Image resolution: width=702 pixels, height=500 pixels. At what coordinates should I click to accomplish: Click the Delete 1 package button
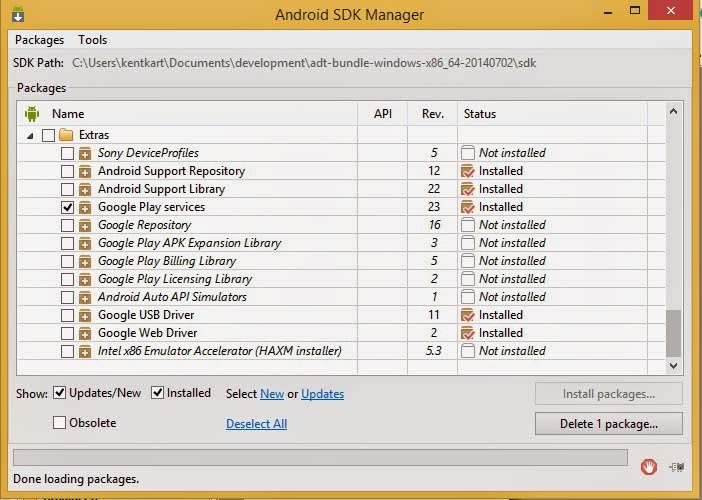click(x=608, y=424)
